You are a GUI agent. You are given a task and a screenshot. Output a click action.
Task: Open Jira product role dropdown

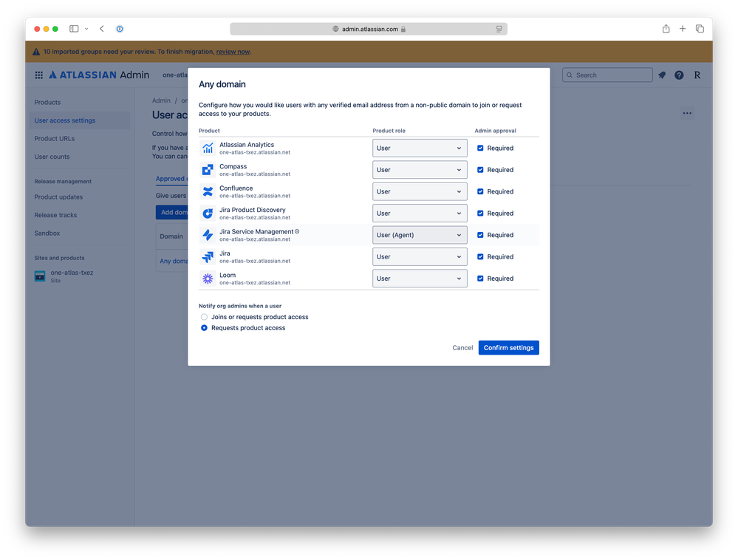tap(420, 256)
